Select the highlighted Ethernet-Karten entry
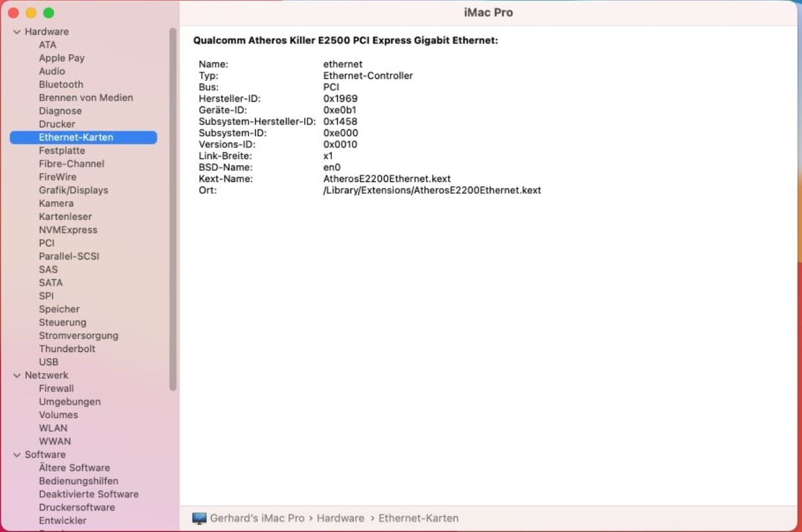Viewport: 802px width, 532px height. pyautogui.click(x=83, y=137)
